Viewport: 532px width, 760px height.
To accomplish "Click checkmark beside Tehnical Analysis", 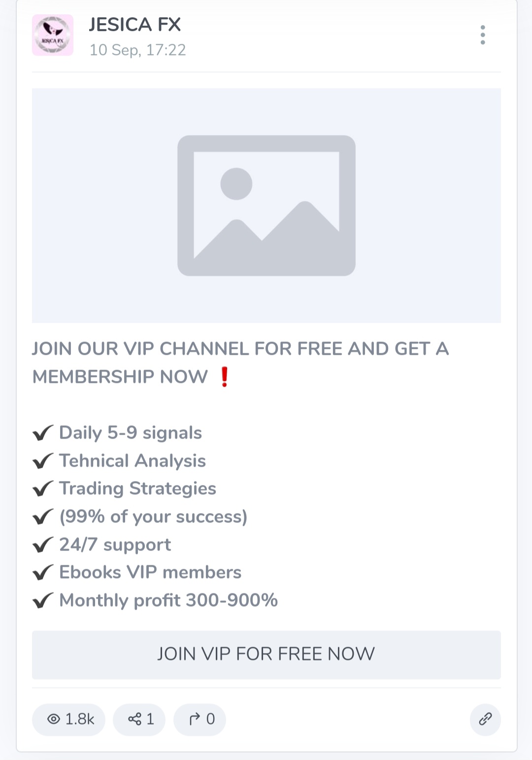I will (x=43, y=461).
